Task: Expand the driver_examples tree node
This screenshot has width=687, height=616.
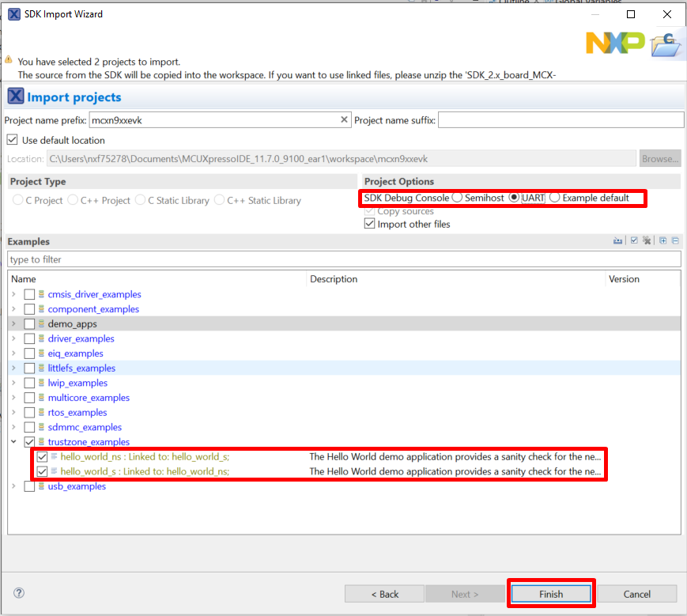Action: [13, 338]
